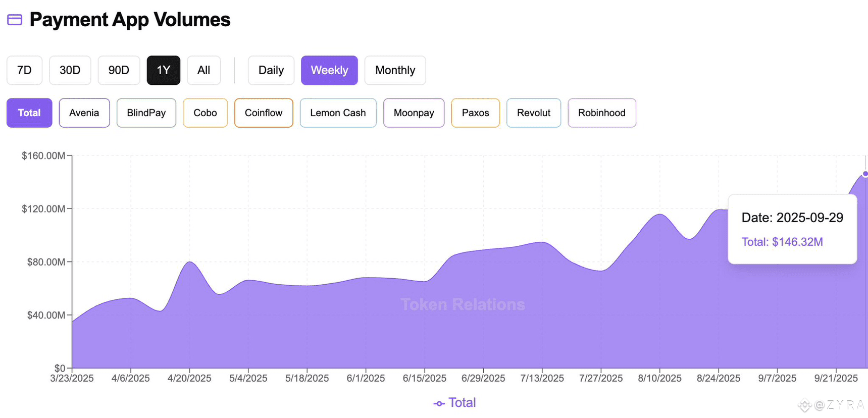Switch to Monthly granularity
This screenshot has width=868, height=418.
(x=395, y=70)
